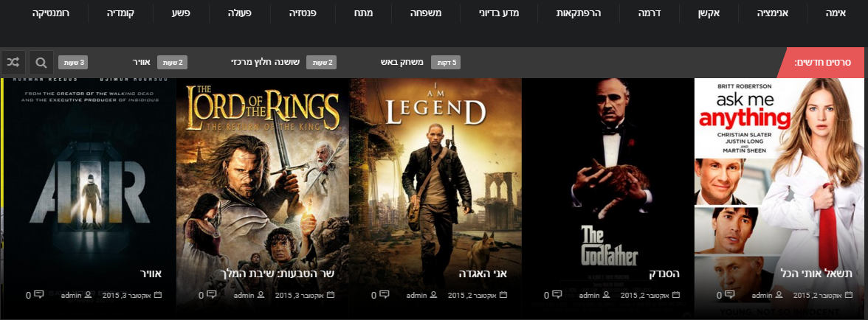The image size is (868, 320).
Task: Open the מתח genre menu item
Action: [363, 12]
